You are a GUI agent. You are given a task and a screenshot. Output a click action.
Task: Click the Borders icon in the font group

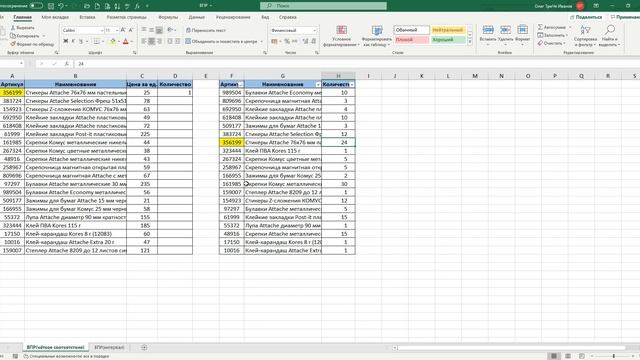(x=96, y=41)
